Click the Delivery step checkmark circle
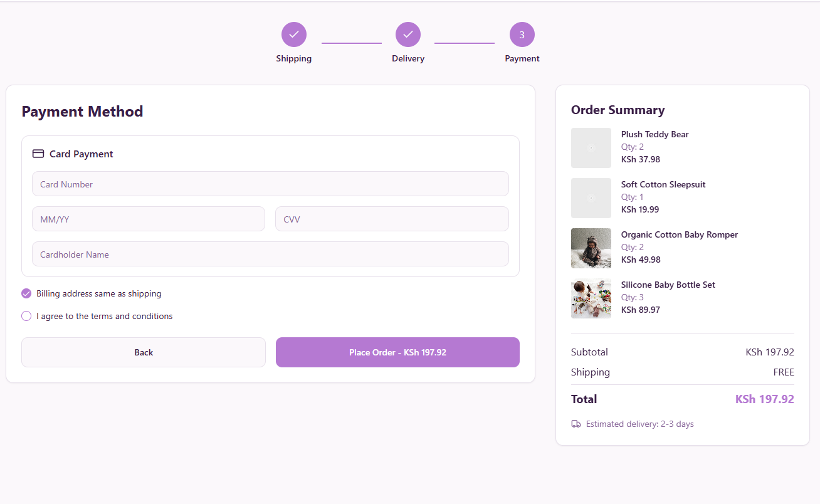The image size is (820, 504). click(x=407, y=34)
